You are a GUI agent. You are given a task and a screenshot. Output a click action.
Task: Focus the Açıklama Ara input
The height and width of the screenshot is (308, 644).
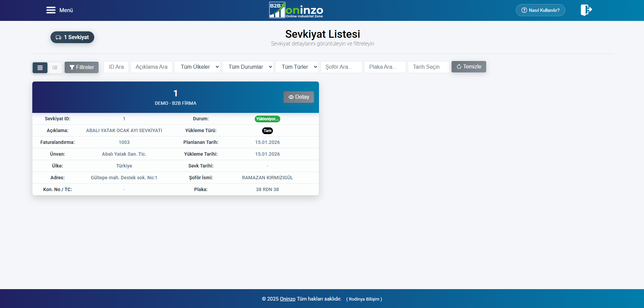[151, 67]
